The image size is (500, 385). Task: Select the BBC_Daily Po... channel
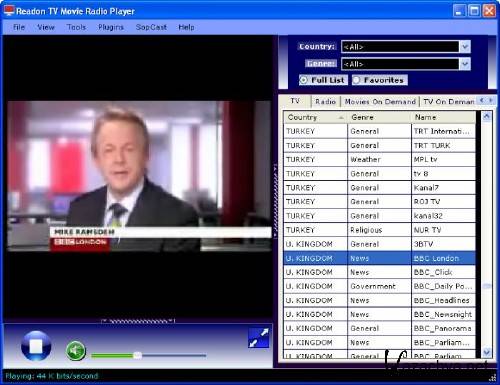(x=379, y=286)
